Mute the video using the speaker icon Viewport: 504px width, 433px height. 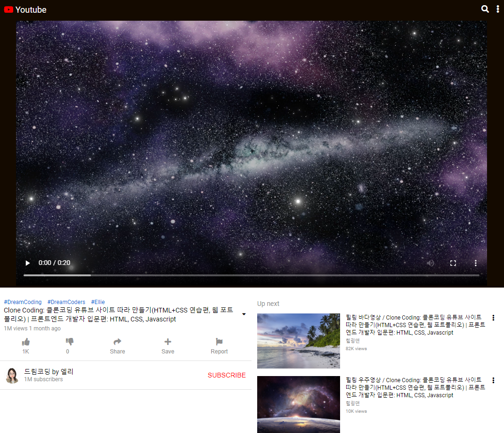(431, 263)
